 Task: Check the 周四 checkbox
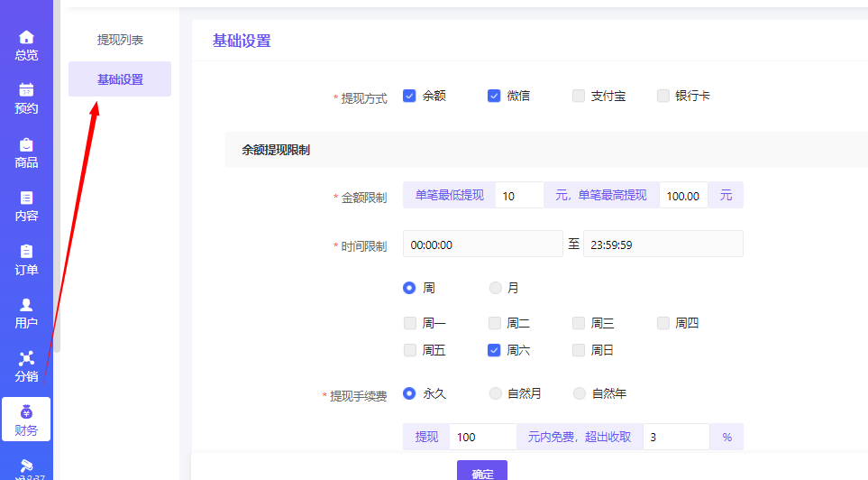[663, 323]
